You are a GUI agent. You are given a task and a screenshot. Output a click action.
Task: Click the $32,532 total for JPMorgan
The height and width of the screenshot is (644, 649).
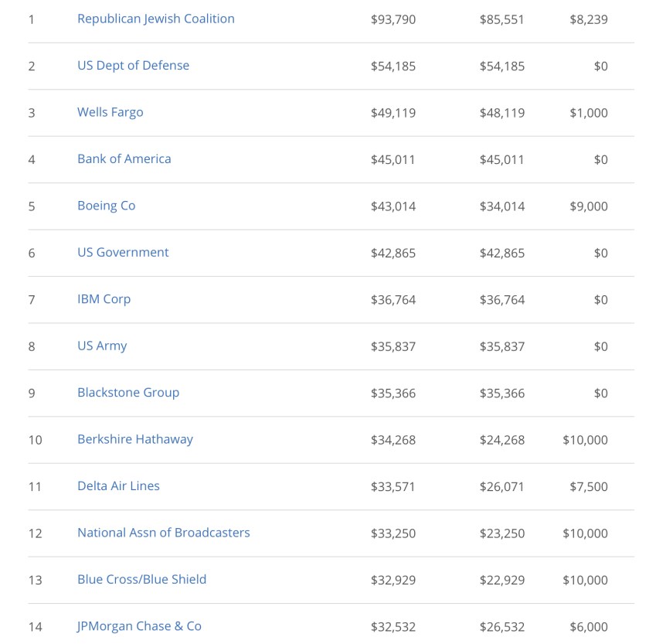pos(392,627)
